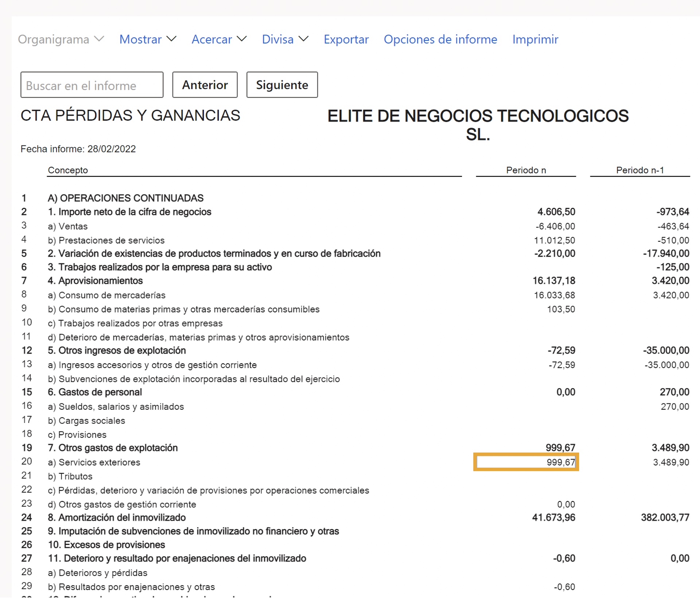Click 3.489,90 Servicios exteriores n-1 value

point(671,462)
